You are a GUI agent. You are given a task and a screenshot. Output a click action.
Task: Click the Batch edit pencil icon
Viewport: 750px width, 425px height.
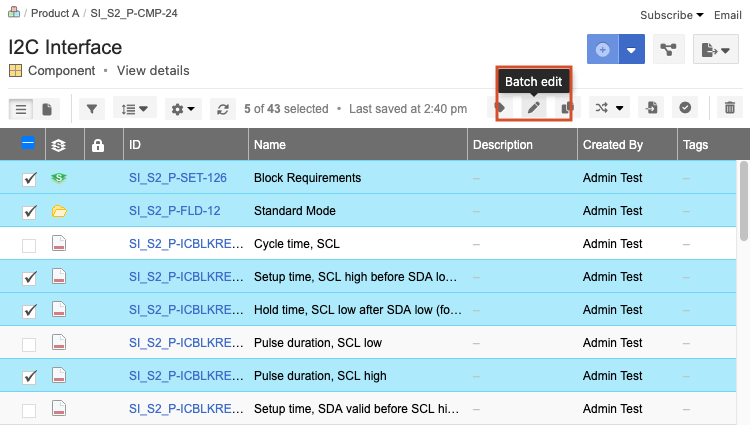(534, 108)
